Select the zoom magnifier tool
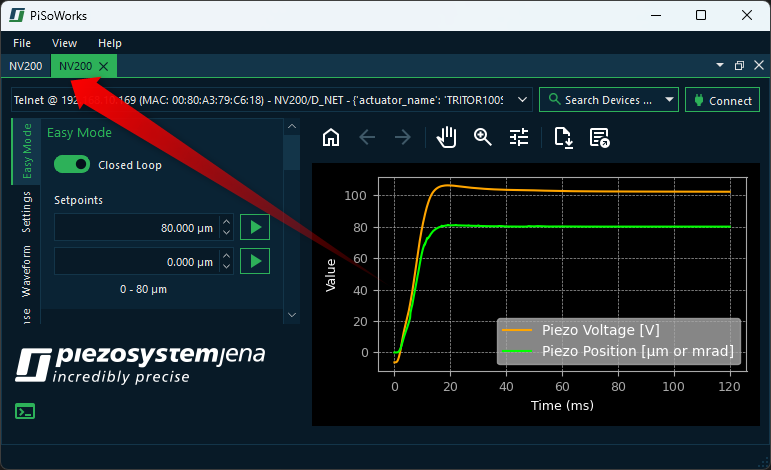The height and width of the screenshot is (470, 771). pyautogui.click(x=483, y=138)
